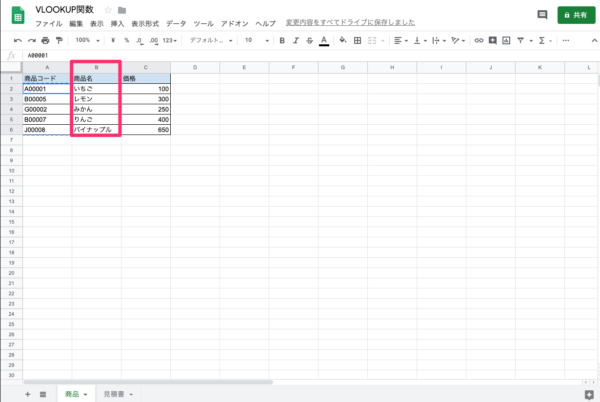The height and width of the screenshot is (402, 600).
Task: Open the データ menu
Action: click(x=176, y=24)
